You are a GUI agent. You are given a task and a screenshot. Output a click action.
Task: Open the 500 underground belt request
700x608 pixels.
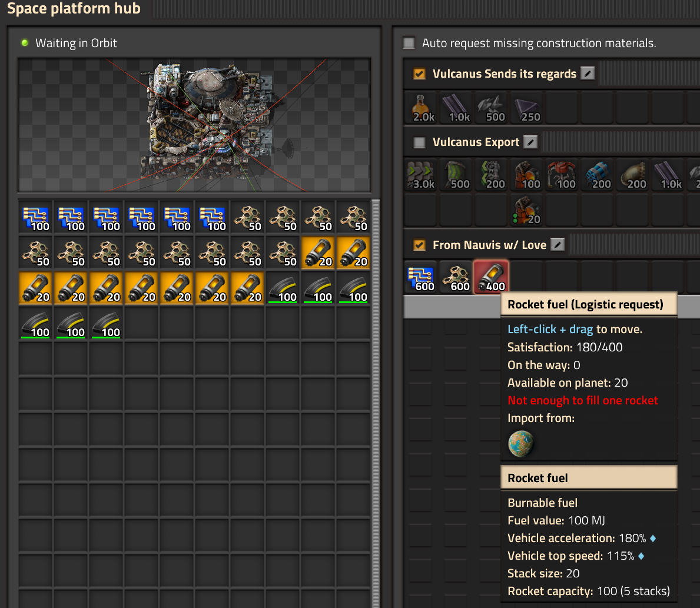[x=456, y=175]
